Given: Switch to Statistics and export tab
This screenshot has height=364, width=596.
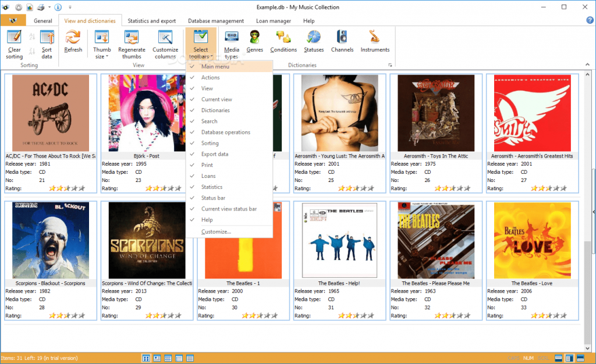Looking at the screenshot, I should [152, 21].
